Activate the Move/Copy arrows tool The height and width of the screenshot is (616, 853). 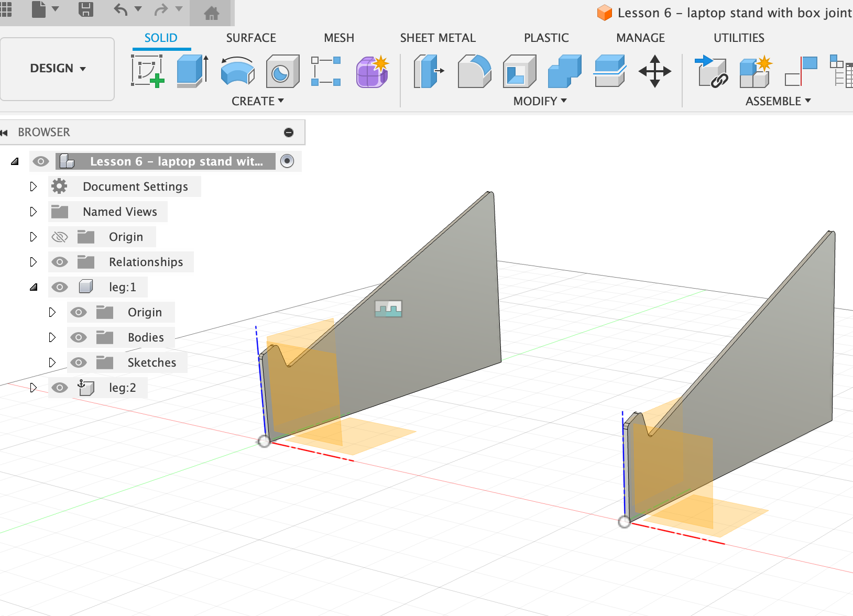[654, 71]
